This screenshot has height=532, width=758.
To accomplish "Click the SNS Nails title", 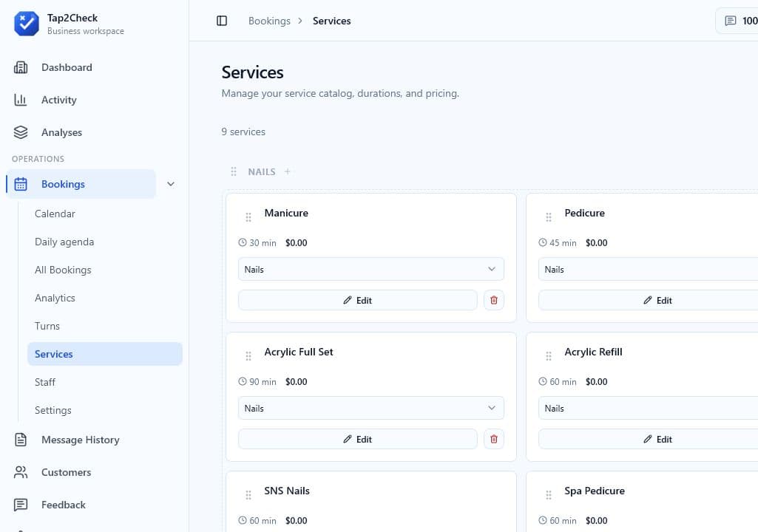I will pyautogui.click(x=287, y=491).
